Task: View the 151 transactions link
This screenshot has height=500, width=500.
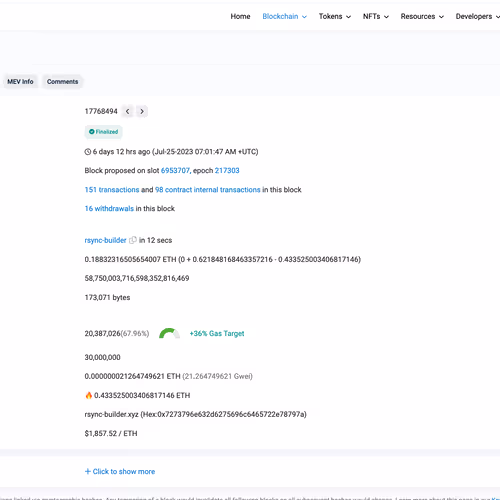Action: tap(112, 190)
